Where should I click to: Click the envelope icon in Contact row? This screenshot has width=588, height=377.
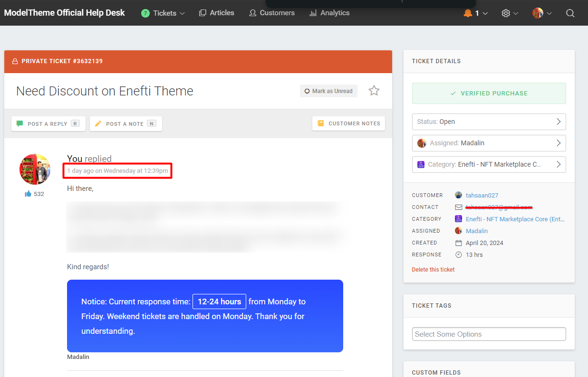coord(459,207)
